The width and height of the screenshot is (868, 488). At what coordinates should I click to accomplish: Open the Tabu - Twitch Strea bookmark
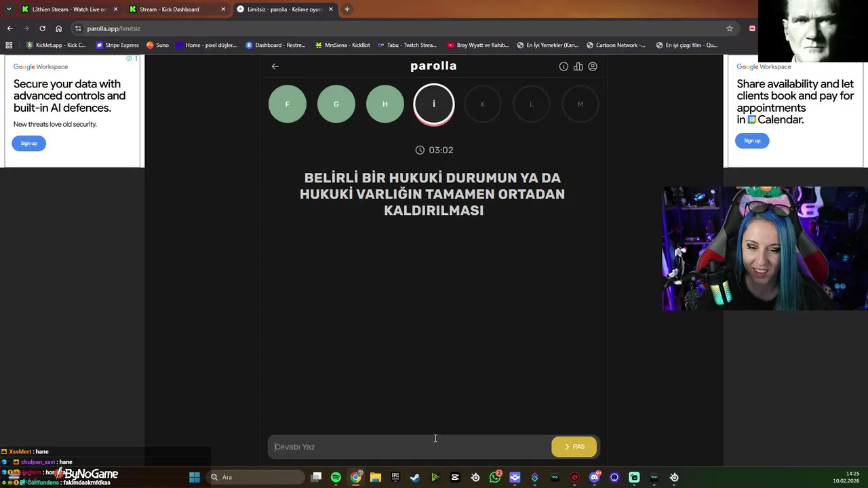pyautogui.click(x=407, y=45)
